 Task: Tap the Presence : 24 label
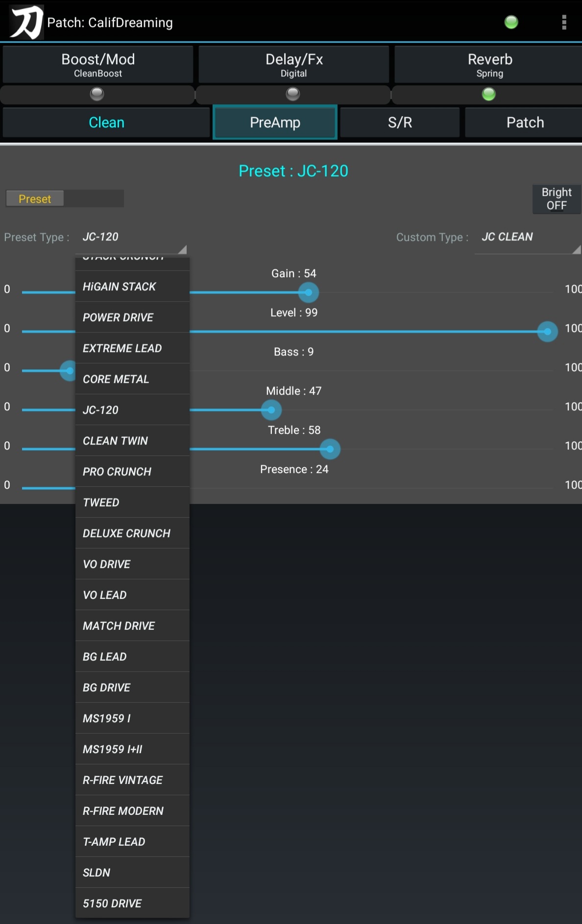(x=294, y=469)
